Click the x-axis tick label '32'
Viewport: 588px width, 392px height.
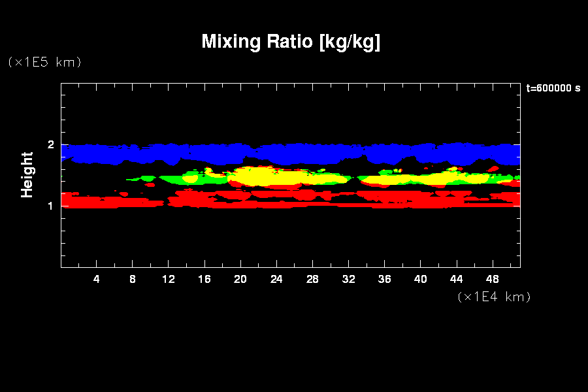[x=348, y=280]
